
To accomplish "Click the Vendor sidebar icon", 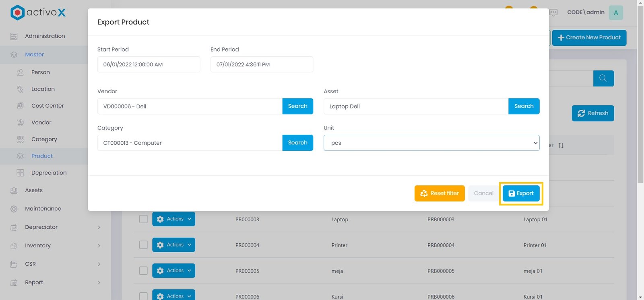I will (20, 123).
